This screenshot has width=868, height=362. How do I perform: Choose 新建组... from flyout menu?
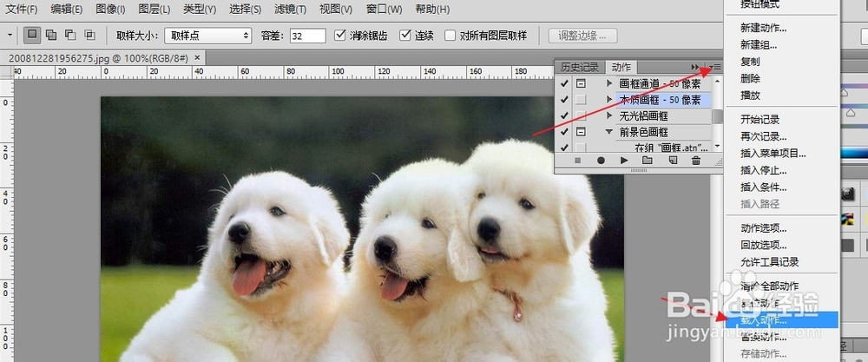[759, 45]
